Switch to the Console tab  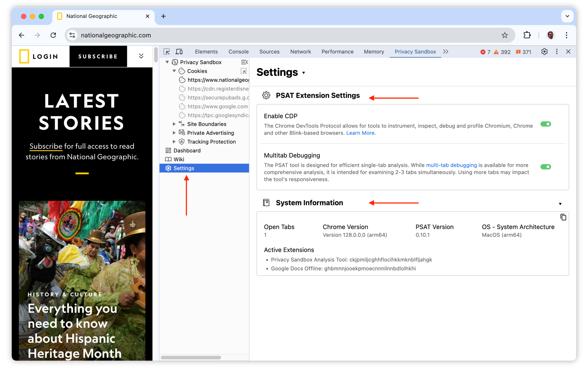238,52
